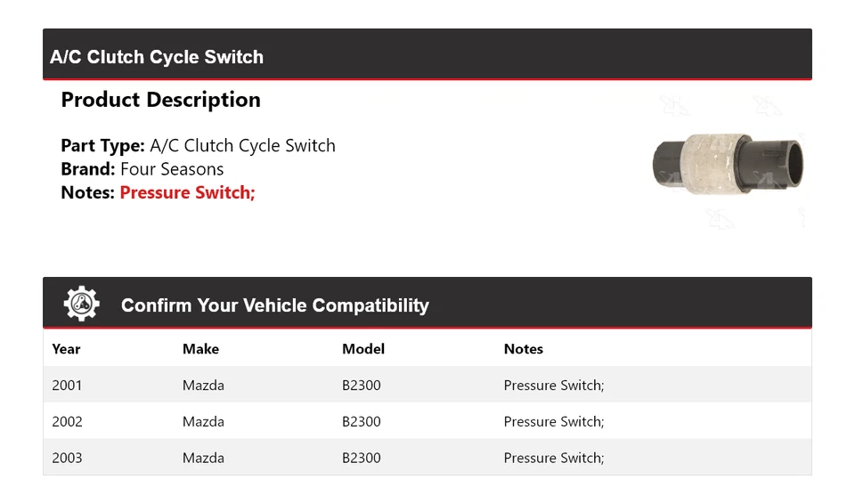The image size is (855, 504).
Task: Click B2300 in the 2001 row
Action: tap(361, 386)
